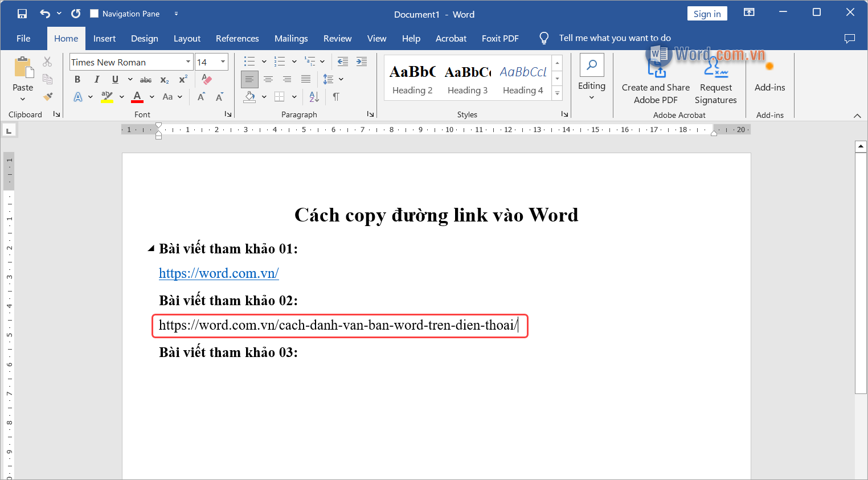Open the comments pane icon
The width and height of the screenshot is (868, 480).
[850, 38]
